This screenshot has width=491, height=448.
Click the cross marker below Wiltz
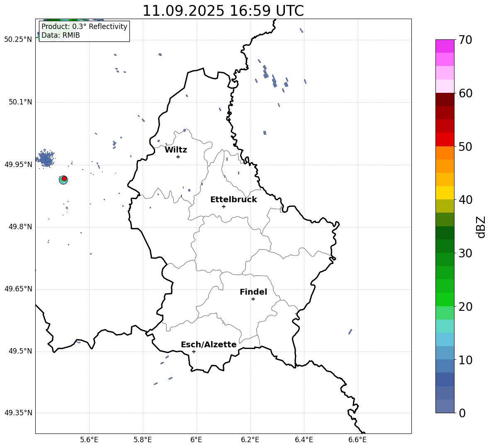(178, 157)
